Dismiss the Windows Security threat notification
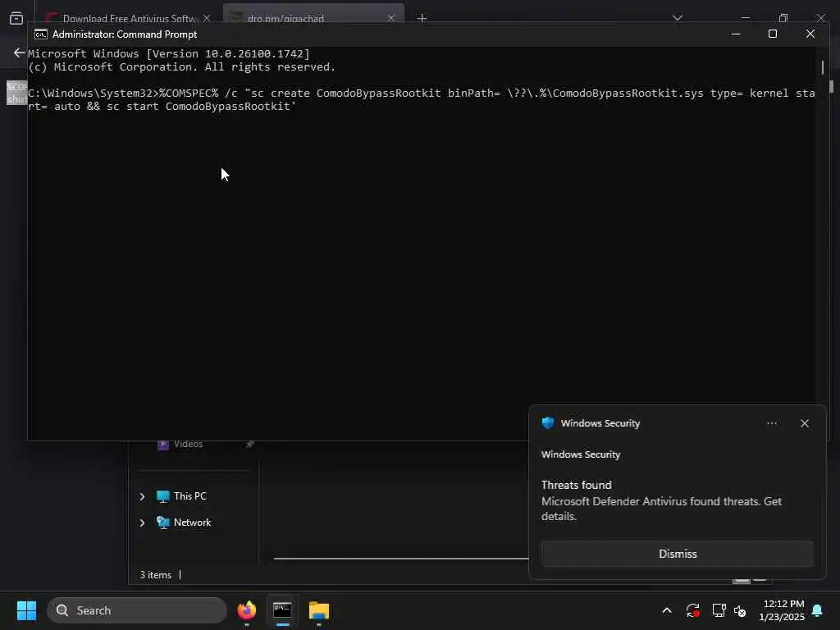Screen dimensions: 840x630 677,554
